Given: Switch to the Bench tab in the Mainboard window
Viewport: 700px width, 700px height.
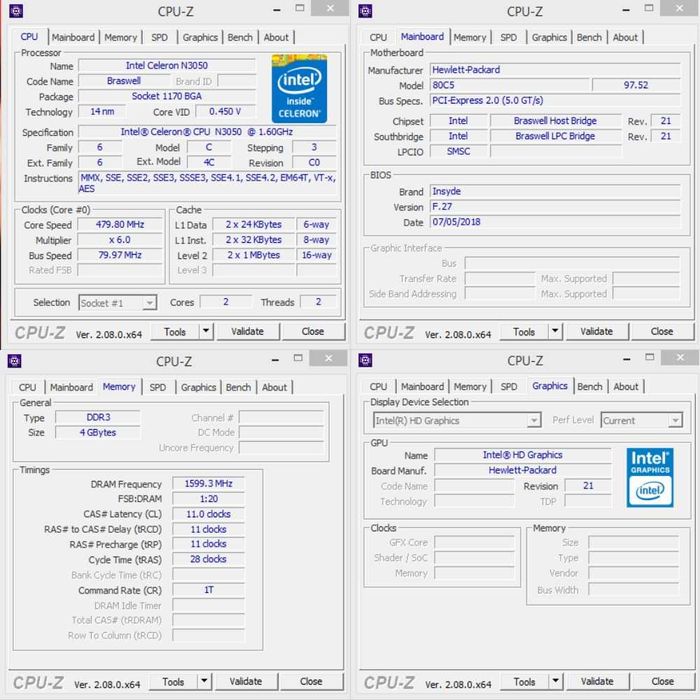Looking at the screenshot, I should tap(589, 38).
